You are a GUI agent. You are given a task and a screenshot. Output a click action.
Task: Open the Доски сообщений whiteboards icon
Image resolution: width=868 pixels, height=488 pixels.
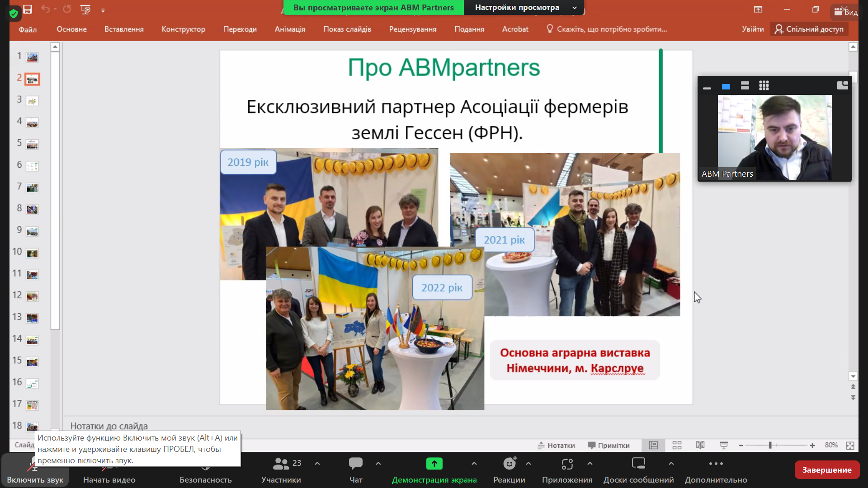638,464
